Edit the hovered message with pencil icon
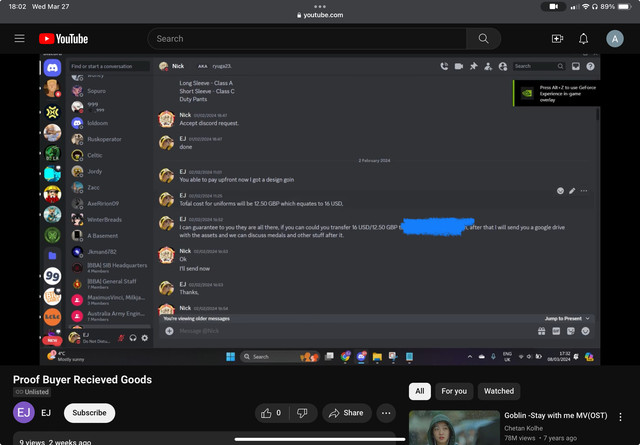 click(x=572, y=191)
